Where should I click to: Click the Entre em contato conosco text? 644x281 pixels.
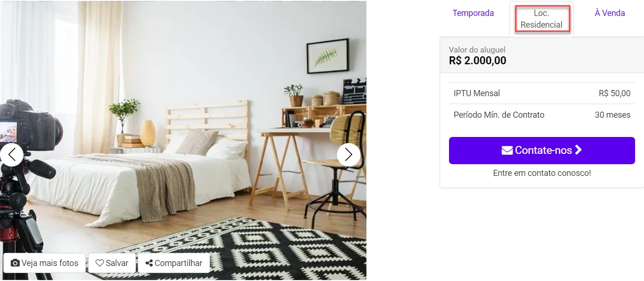542,173
